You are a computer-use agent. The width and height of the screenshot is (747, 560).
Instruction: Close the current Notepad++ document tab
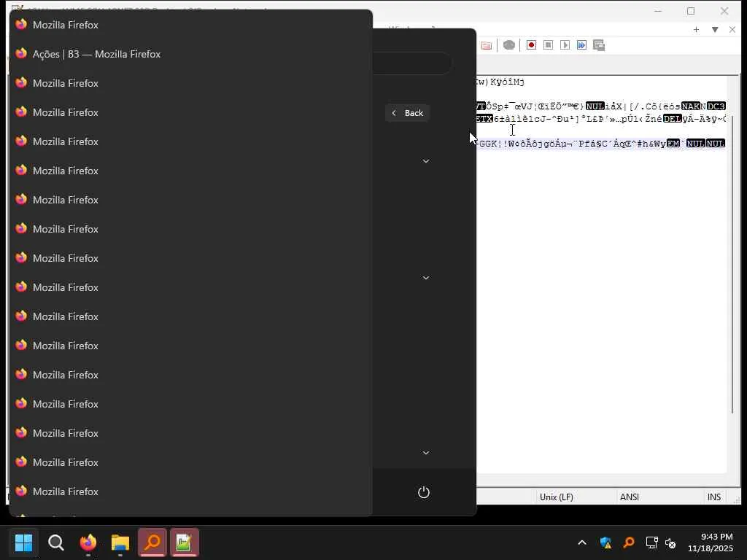coord(732,29)
